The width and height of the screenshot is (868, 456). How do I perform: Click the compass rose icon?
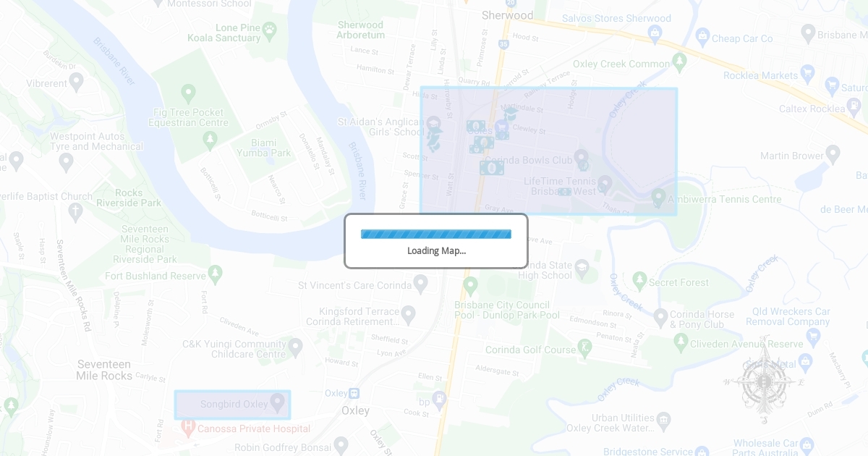764,381
